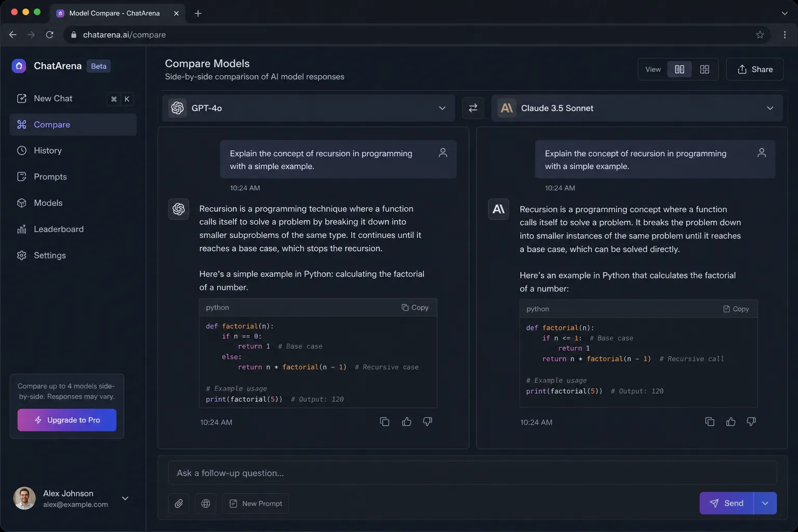
Task: Close the Model Compare browser tab
Action: (176, 14)
